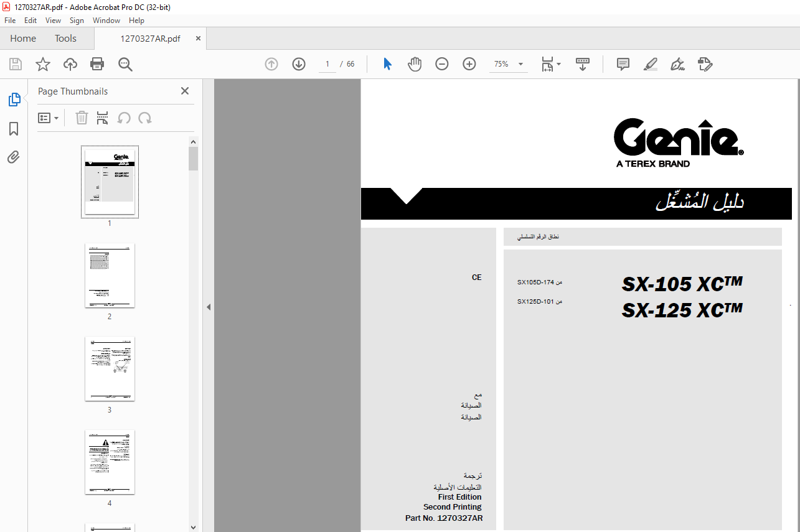The image size is (800, 532).
Task: Collapse the navigation pane with arrow
Action: click(x=209, y=307)
